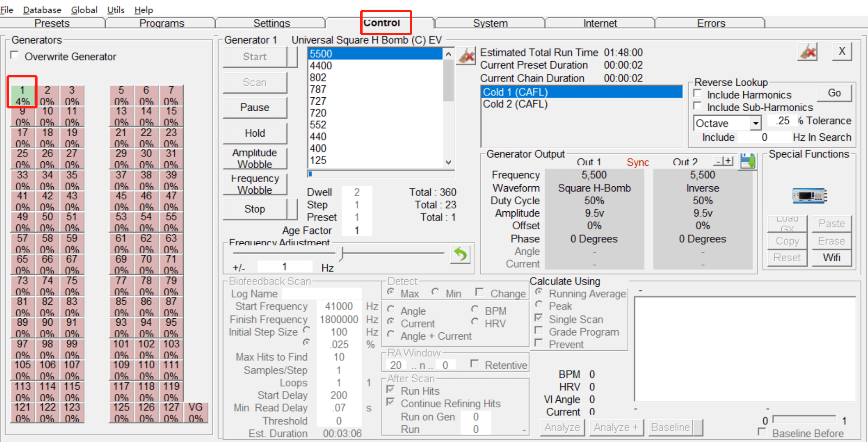Click the small plus button beside Out 2
This screenshot has width=868, height=442.
pos(728,161)
